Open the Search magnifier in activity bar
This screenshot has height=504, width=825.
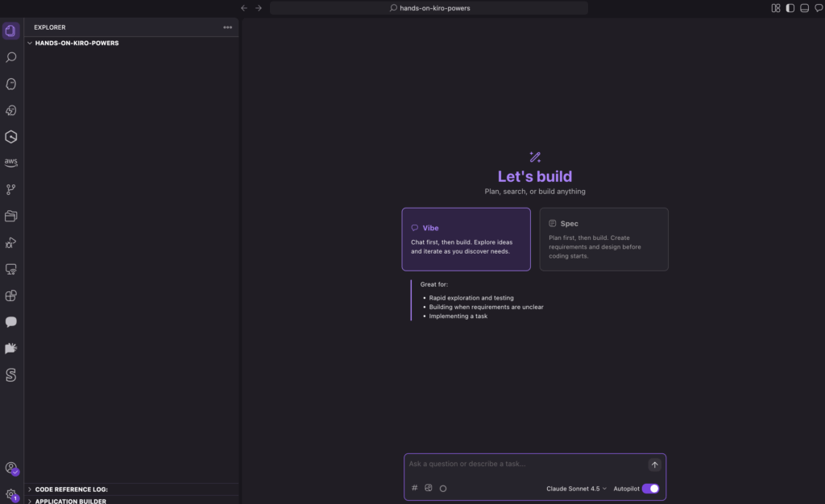pyautogui.click(x=11, y=58)
